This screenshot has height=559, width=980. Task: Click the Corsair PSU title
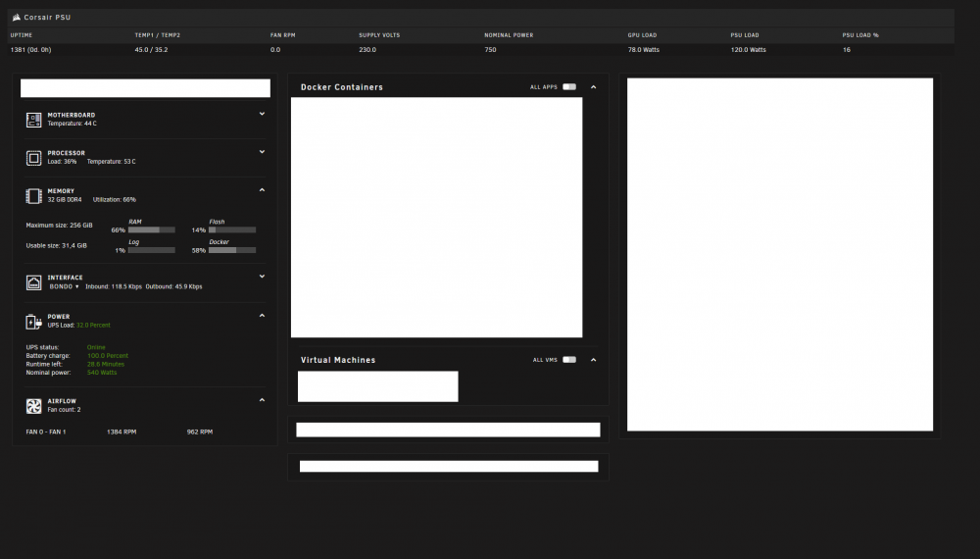(x=47, y=18)
